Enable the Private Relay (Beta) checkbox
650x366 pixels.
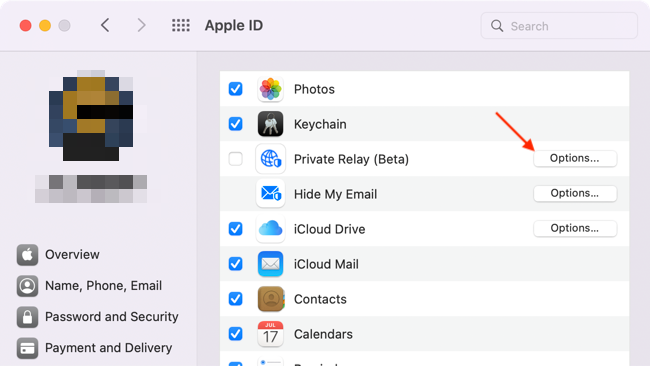tap(235, 158)
